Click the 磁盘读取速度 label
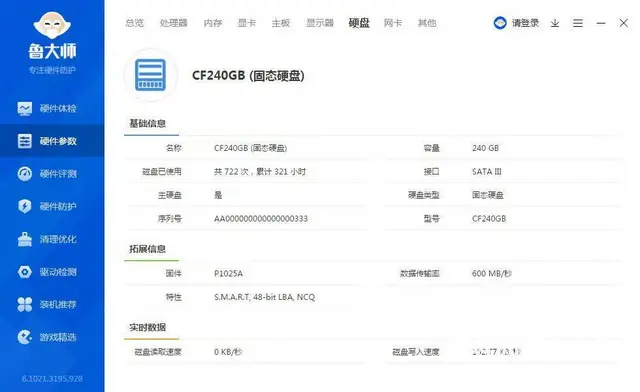 (x=158, y=352)
